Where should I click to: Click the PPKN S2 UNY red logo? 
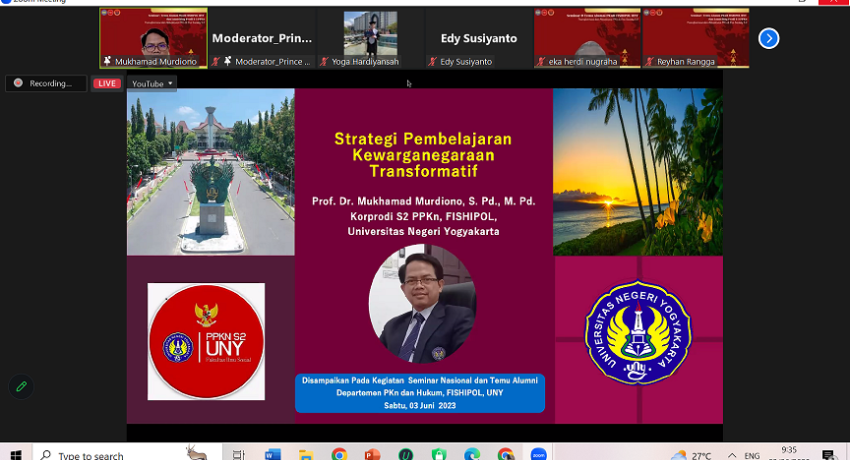(206, 341)
